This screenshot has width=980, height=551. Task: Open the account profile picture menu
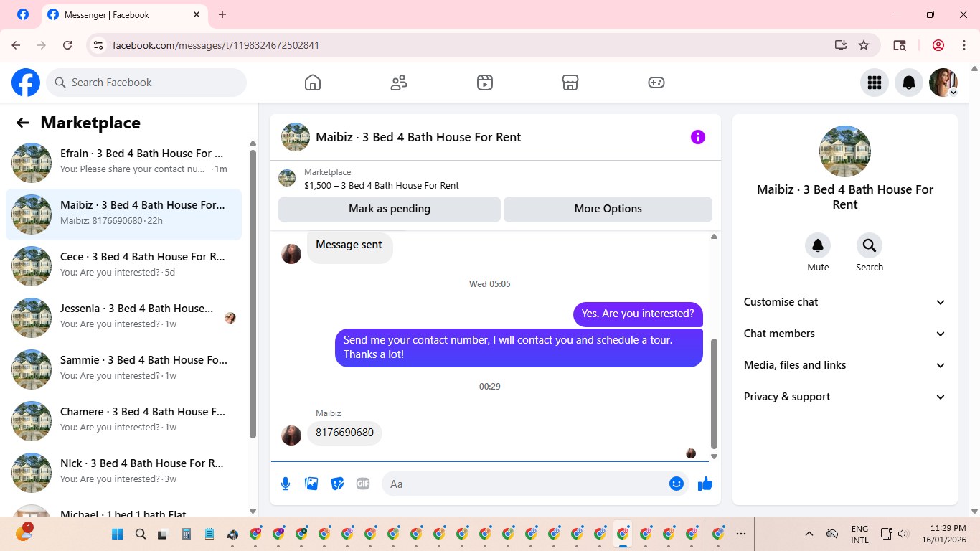(943, 83)
